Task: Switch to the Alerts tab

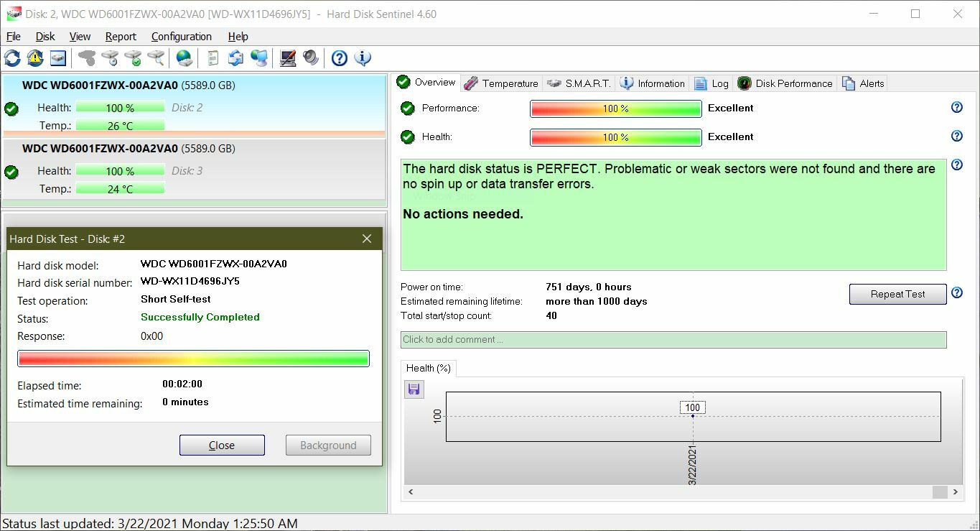Action: click(x=863, y=83)
